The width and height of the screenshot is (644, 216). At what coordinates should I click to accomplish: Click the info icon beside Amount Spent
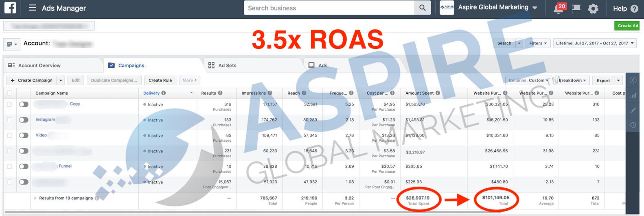coord(438,93)
